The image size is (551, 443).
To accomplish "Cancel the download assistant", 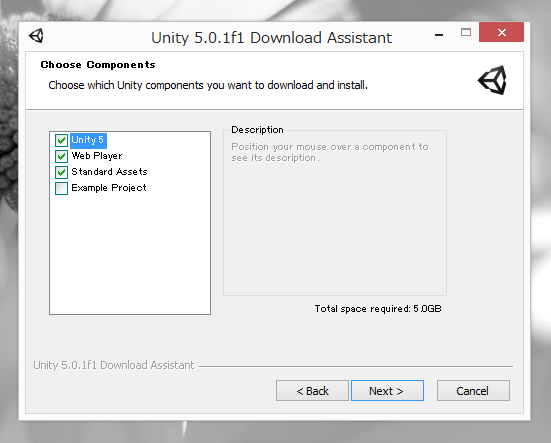I will click(473, 391).
